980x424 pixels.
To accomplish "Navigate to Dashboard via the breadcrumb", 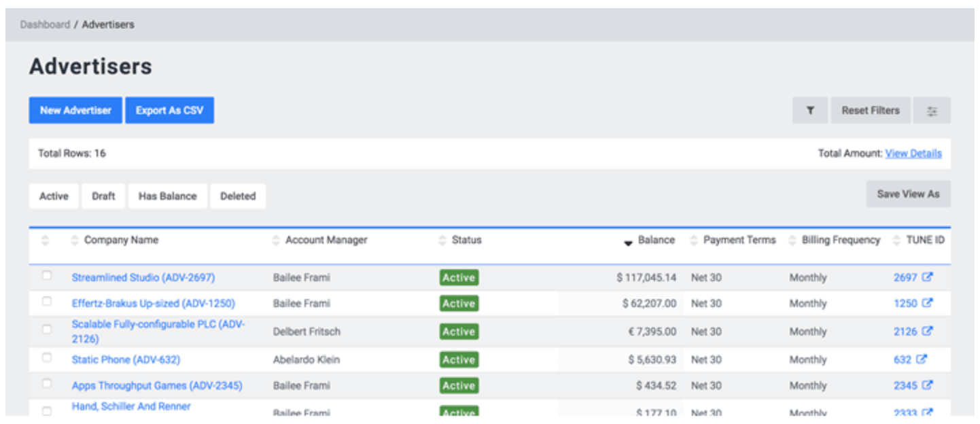I will pyautogui.click(x=44, y=24).
